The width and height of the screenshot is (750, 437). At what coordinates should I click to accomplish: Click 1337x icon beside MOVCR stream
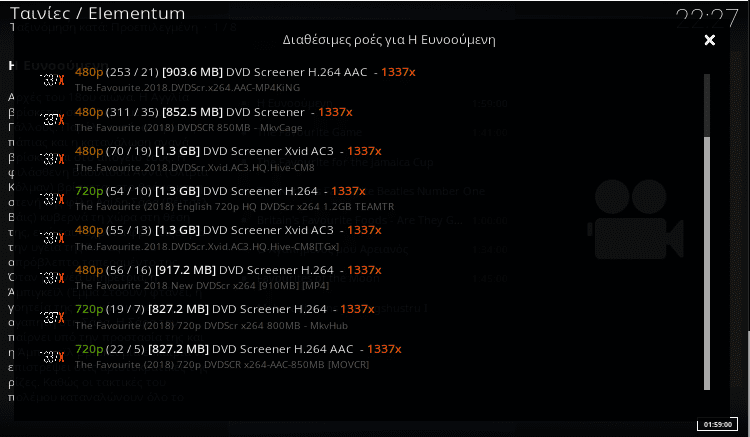pos(52,357)
